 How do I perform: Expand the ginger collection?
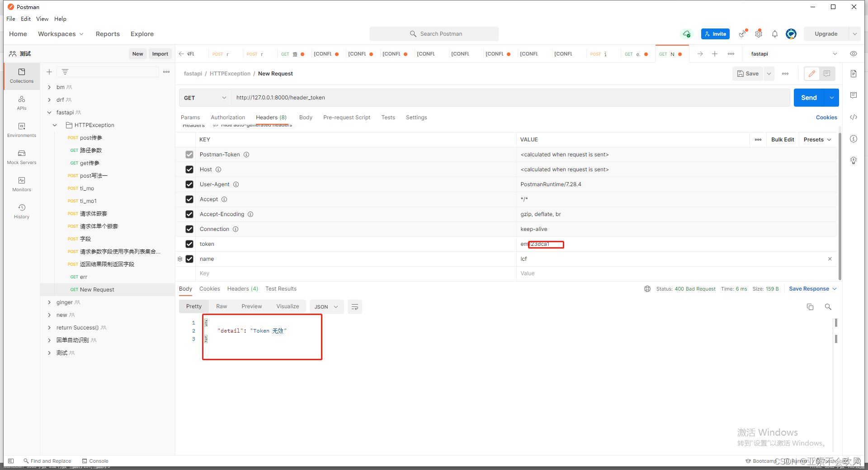pos(49,302)
